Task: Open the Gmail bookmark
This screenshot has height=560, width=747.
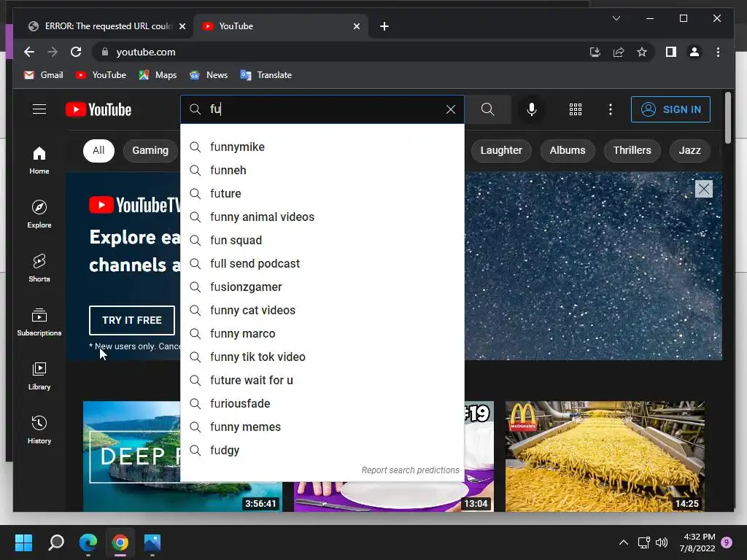Action: [x=43, y=75]
